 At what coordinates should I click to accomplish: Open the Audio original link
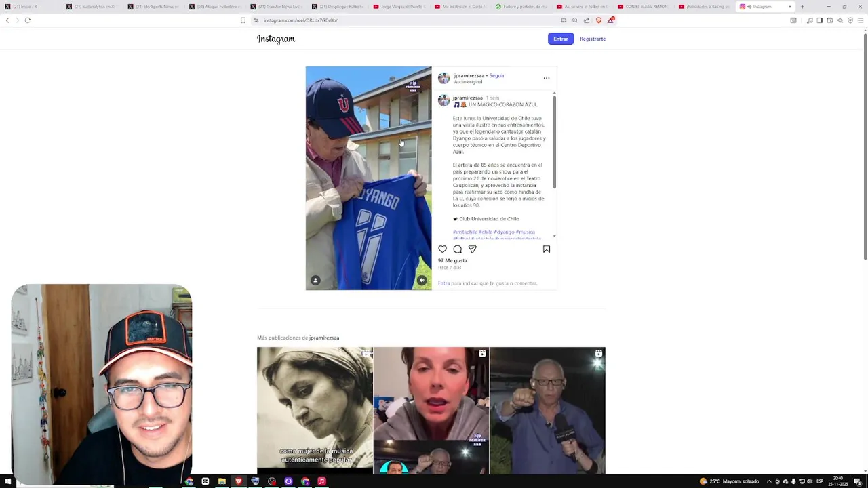tap(468, 82)
